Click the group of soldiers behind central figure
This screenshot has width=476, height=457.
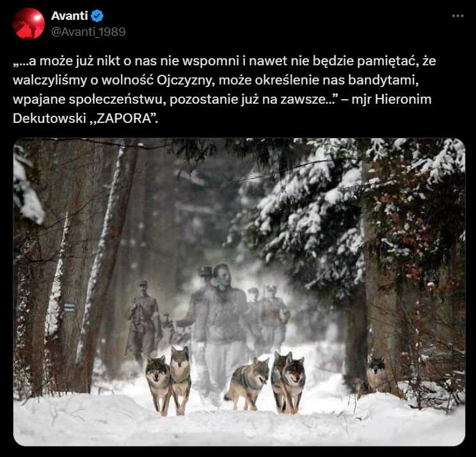(x=267, y=316)
